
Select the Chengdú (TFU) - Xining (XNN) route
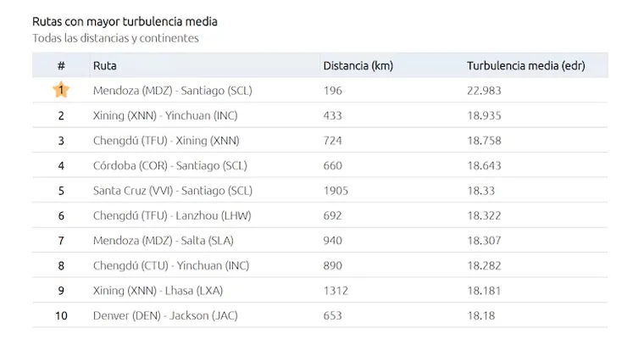click(x=166, y=141)
